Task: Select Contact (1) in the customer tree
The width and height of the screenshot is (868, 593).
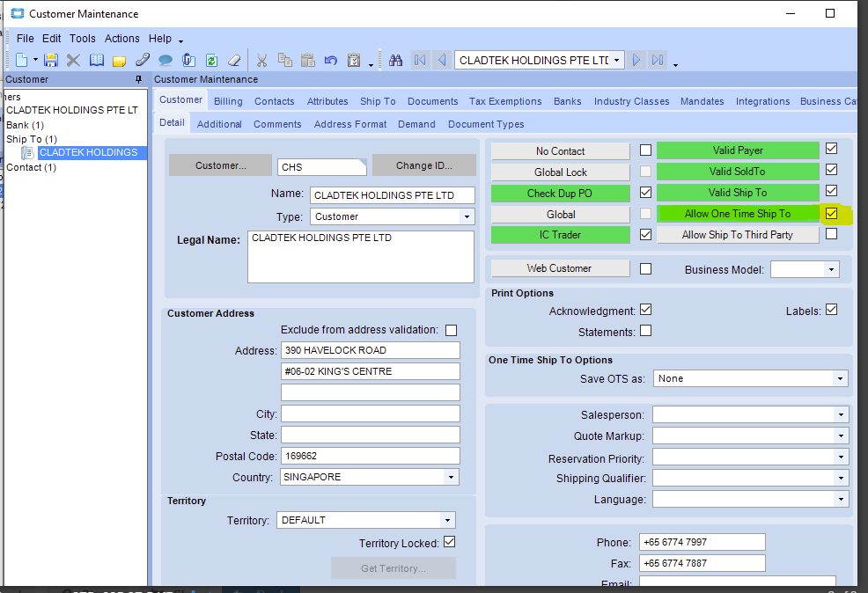Action: click(31, 167)
